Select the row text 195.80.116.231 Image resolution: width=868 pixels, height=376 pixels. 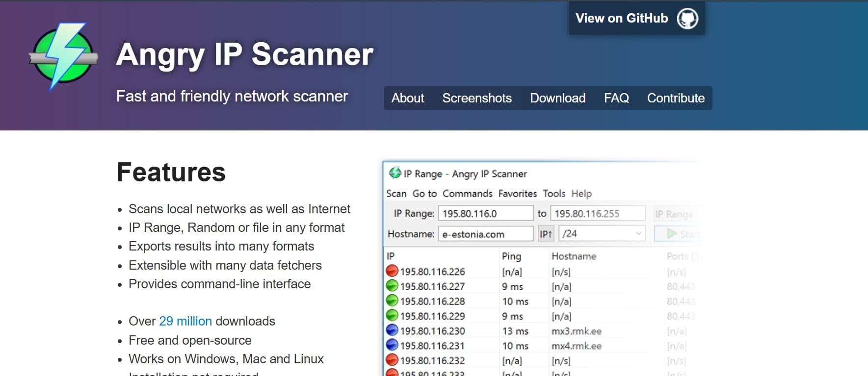432,346
